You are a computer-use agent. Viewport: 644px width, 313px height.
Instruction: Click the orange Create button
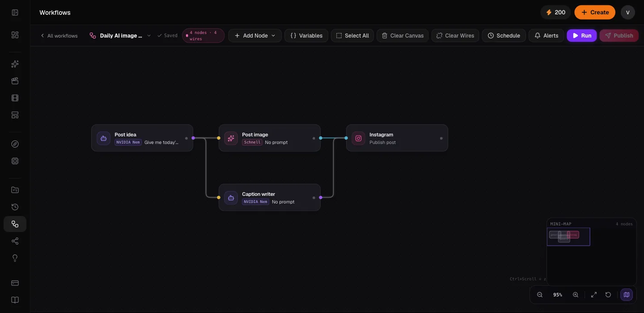595,13
